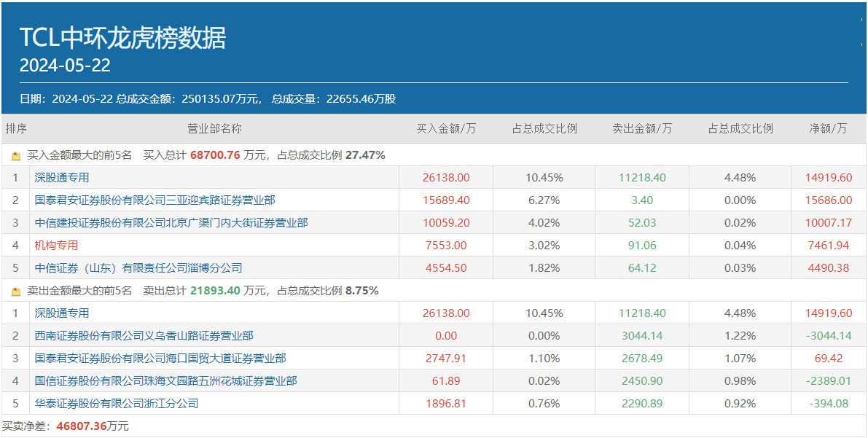Open 深股通专用 link in the sell top-5 list

61,313
